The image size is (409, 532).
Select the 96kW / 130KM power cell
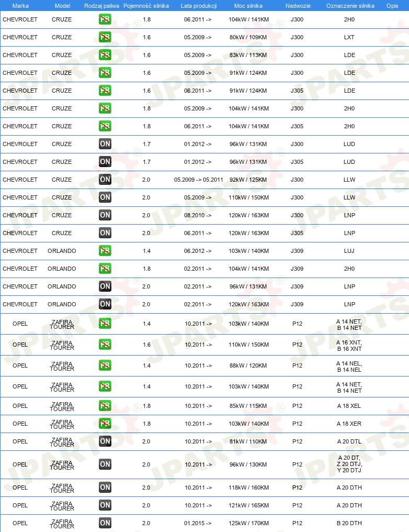(248, 464)
